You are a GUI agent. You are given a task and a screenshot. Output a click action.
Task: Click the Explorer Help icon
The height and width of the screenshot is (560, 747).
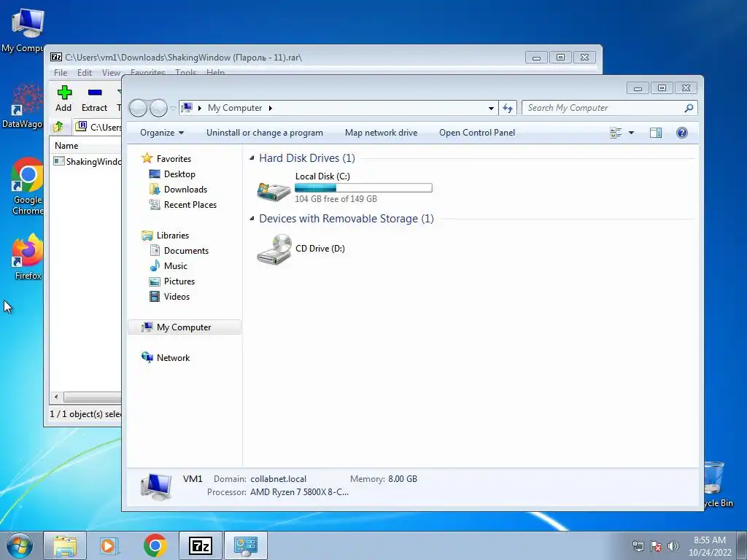(682, 133)
